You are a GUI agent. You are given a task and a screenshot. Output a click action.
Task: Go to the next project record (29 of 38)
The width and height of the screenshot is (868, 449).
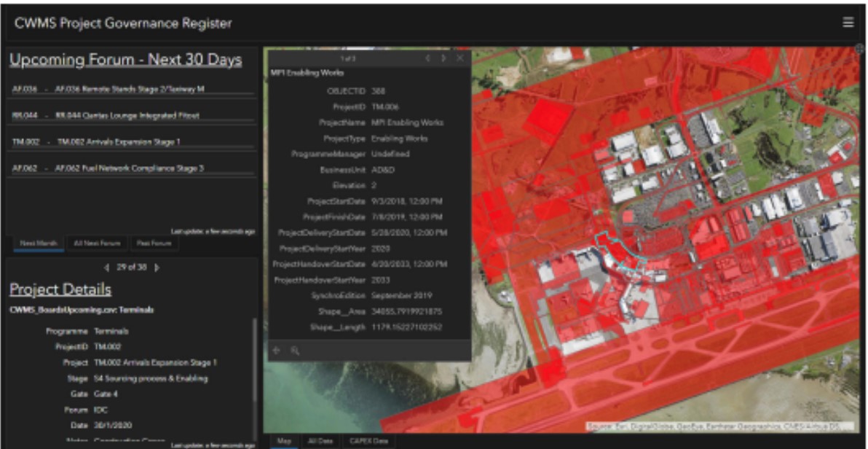(x=157, y=268)
